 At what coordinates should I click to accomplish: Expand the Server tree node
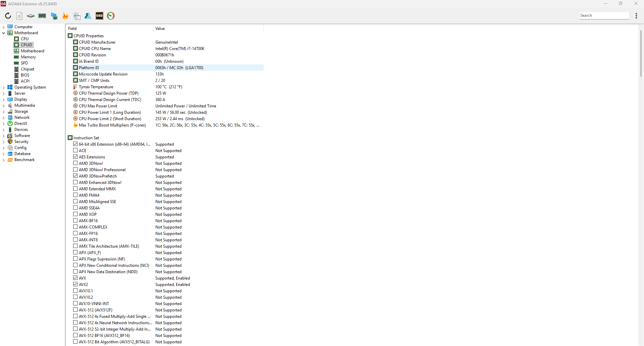[4, 93]
